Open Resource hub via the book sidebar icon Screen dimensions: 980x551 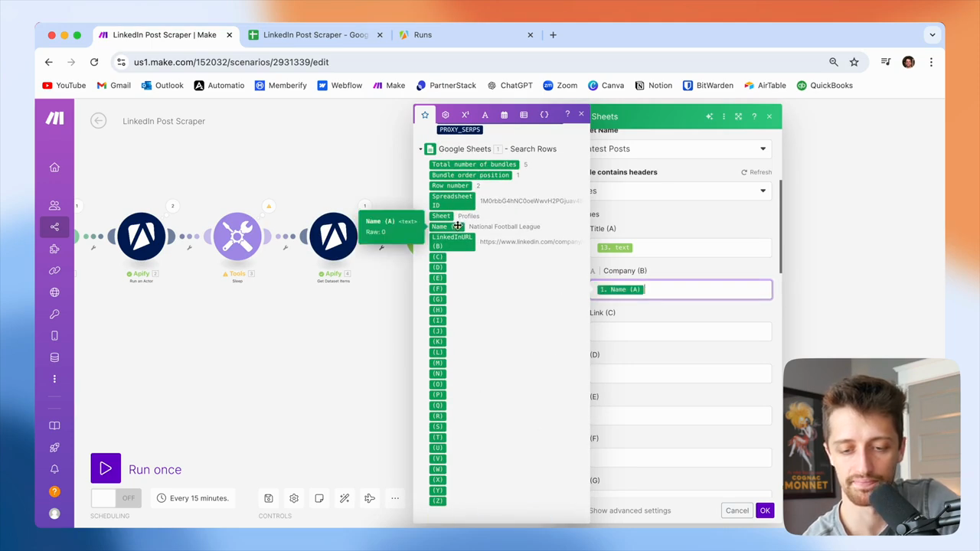(x=54, y=425)
